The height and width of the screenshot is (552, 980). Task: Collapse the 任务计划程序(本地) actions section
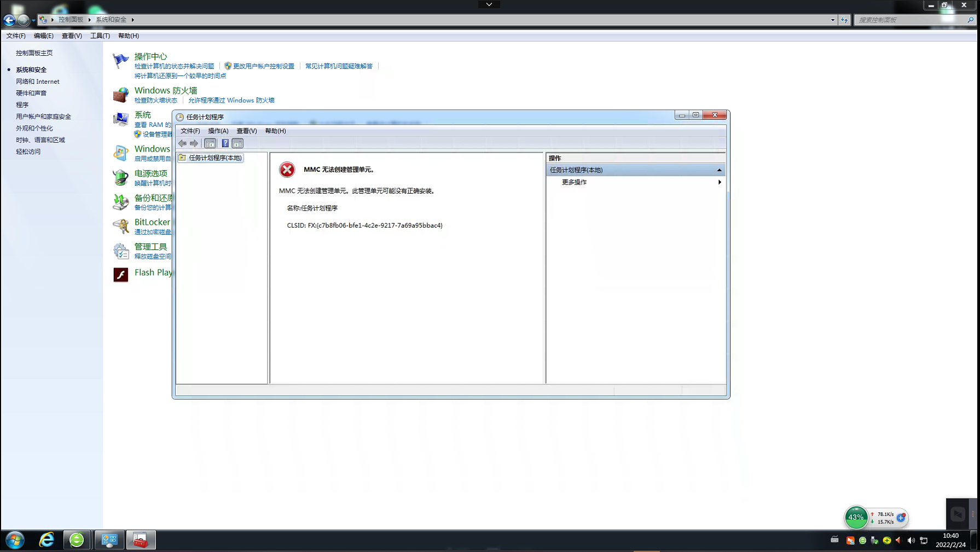(x=719, y=170)
